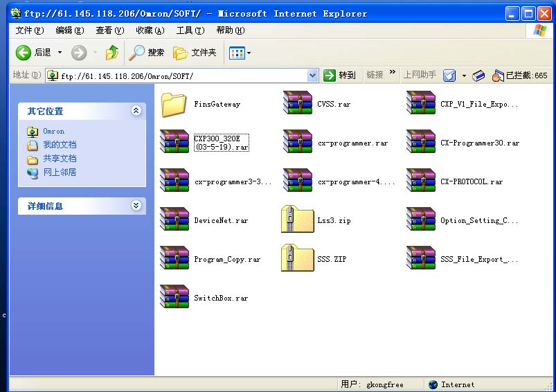Click the file name SSS.ZIP
Screen dimensions: 556x392
pos(332,259)
